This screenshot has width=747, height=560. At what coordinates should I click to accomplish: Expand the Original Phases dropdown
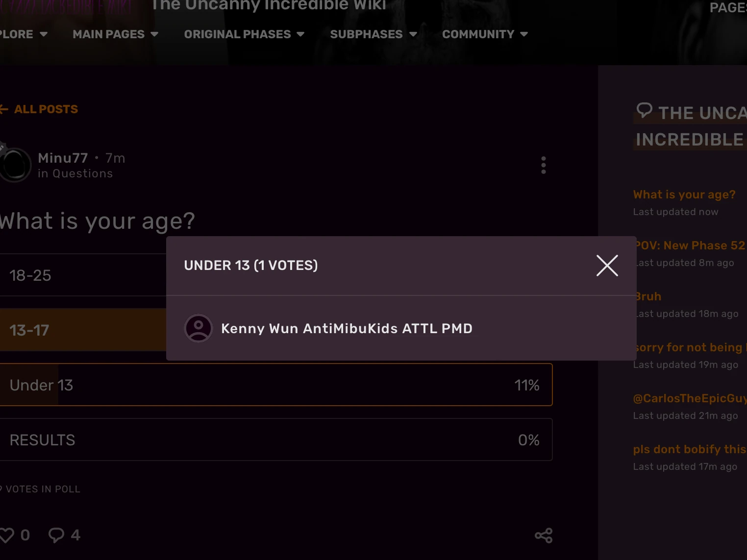(244, 34)
